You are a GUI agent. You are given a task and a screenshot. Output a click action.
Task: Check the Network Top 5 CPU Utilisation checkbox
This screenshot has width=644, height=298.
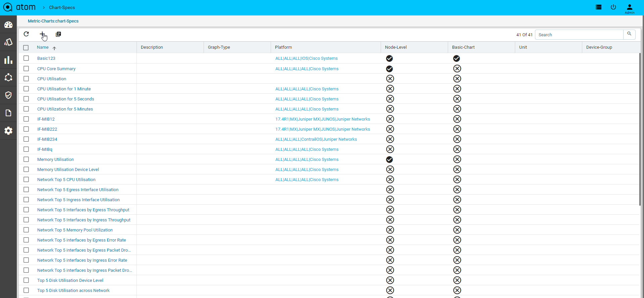coord(26,179)
